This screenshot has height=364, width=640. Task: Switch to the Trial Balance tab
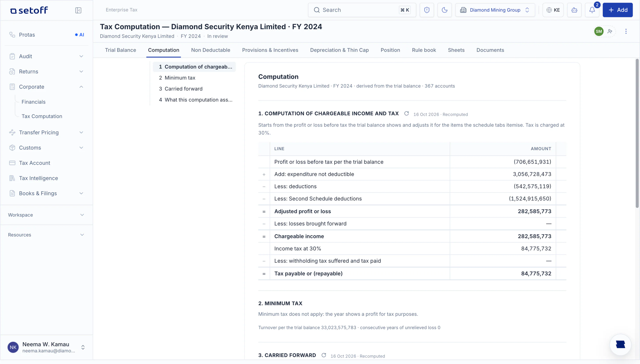click(x=120, y=50)
